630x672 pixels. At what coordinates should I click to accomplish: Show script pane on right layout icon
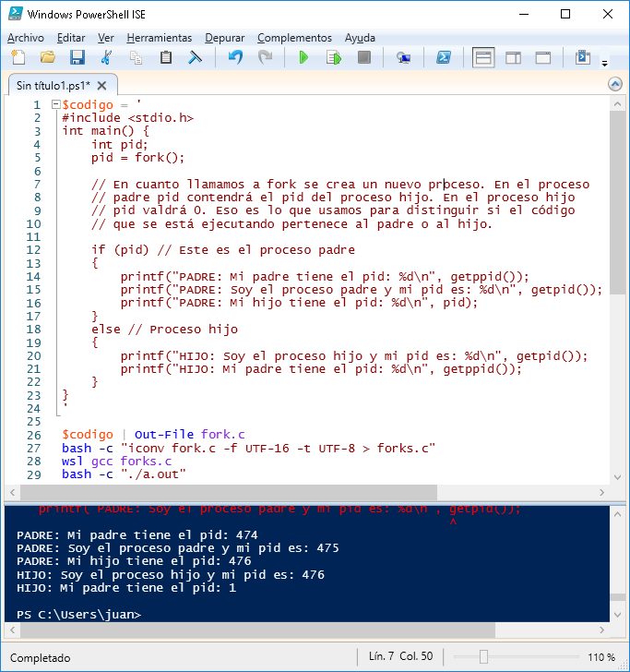tap(513, 57)
